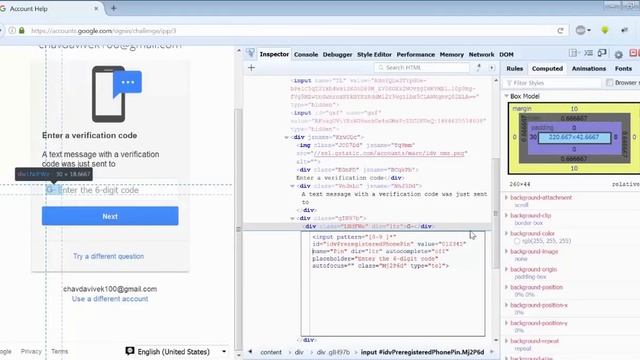Expand background-color property
The image size is (640, 360).
tap(507, 233)
